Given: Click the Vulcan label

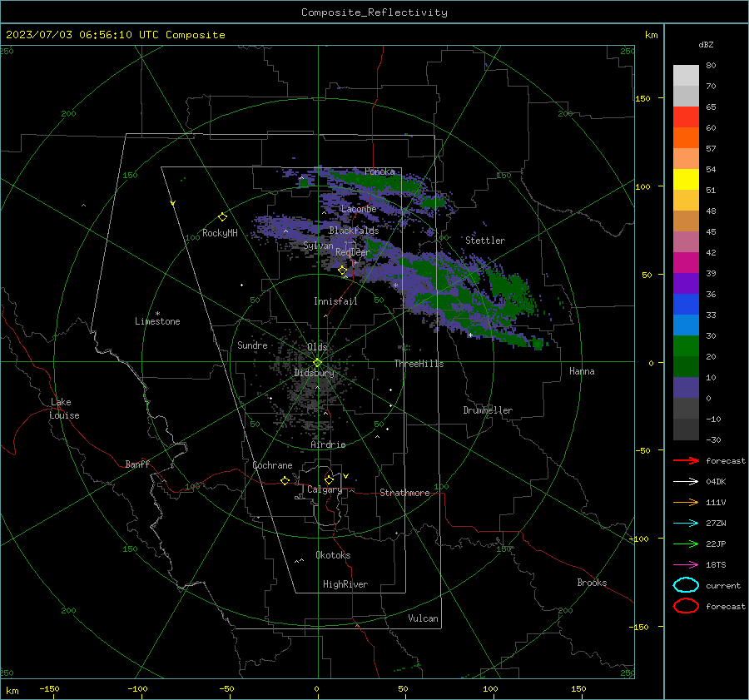Looking at the screenshot, I should pos(423,618).
